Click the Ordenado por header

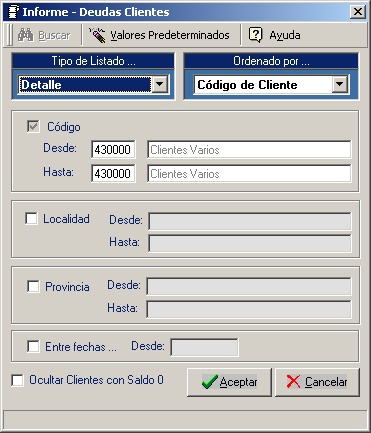point(271,61)
